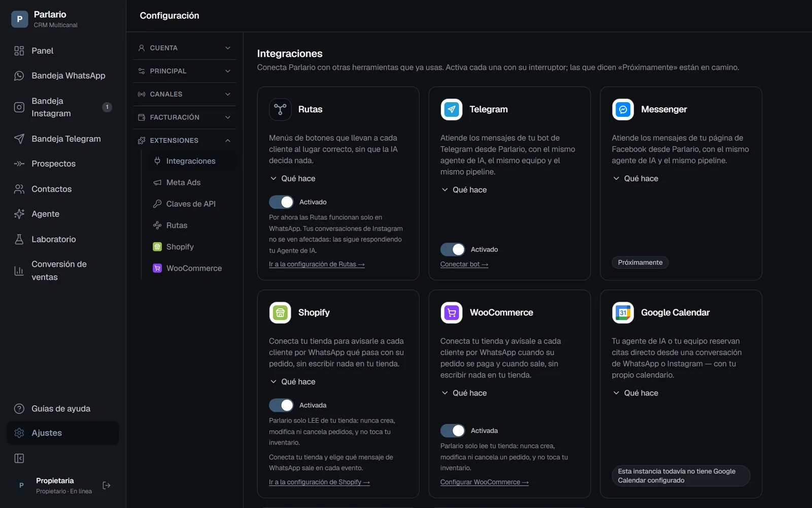The height and width of the screenshot is (508, 812).
Task: Click the 'Configurar WooCommerce' link
Action: click(x=485, y=482)
